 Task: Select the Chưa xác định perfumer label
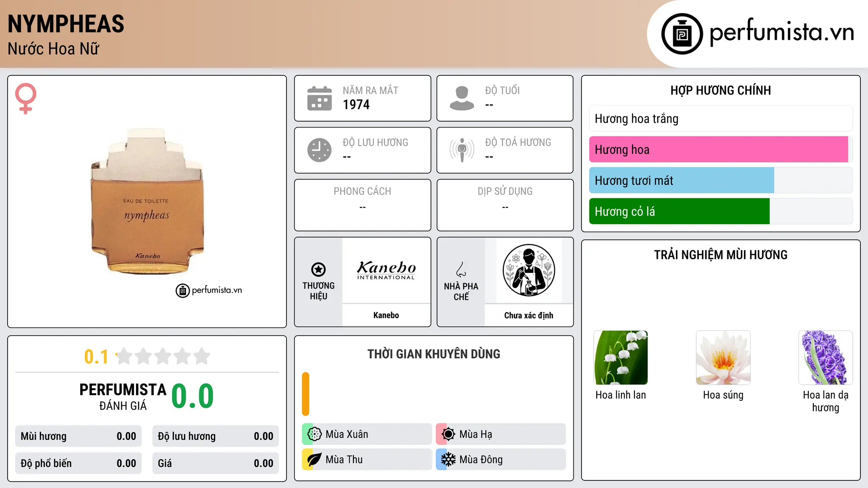(x=529, y=315)
